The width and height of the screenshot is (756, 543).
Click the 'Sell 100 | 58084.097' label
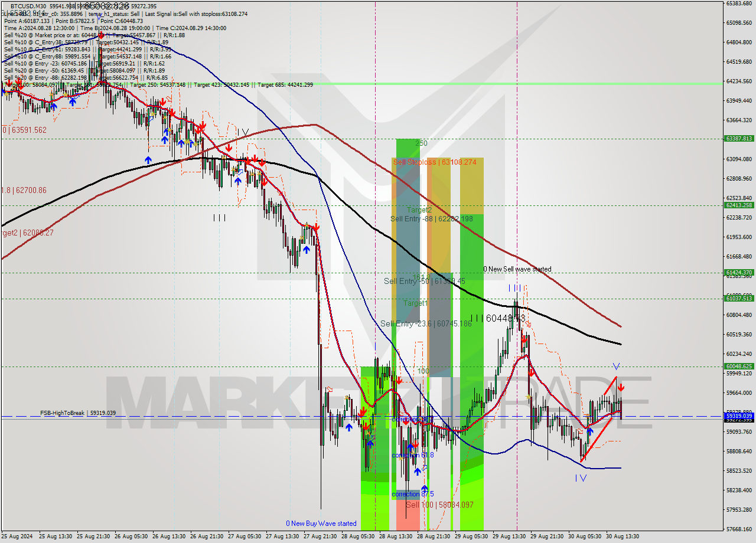439,505
